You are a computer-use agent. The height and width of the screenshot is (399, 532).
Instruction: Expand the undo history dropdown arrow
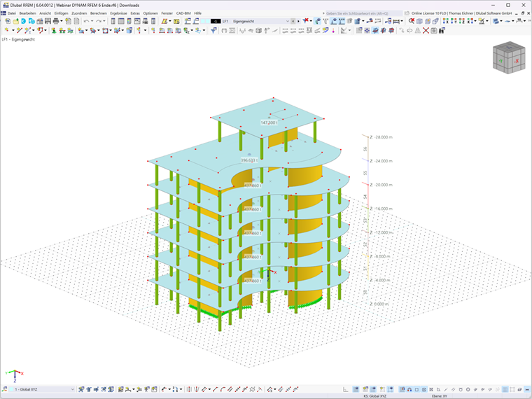tap(92, 21)
